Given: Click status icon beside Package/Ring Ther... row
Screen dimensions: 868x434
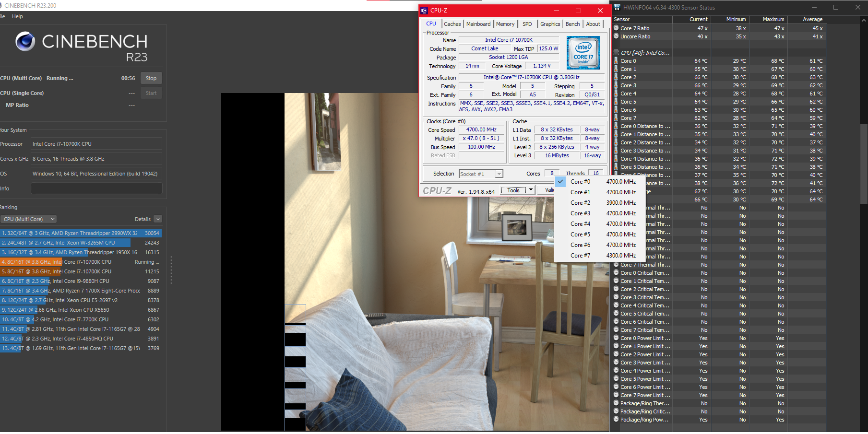Looking at the screenshot, I should [x=616, y=403].
